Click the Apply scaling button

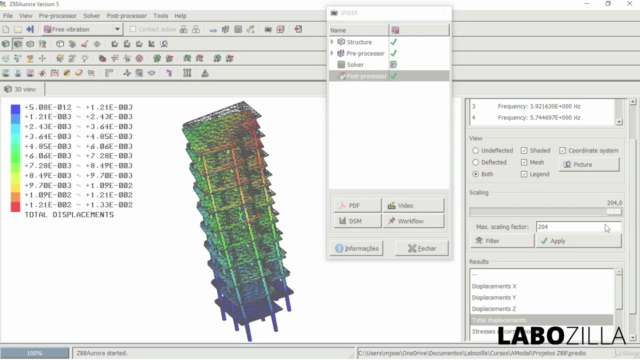tap(579, 241)
